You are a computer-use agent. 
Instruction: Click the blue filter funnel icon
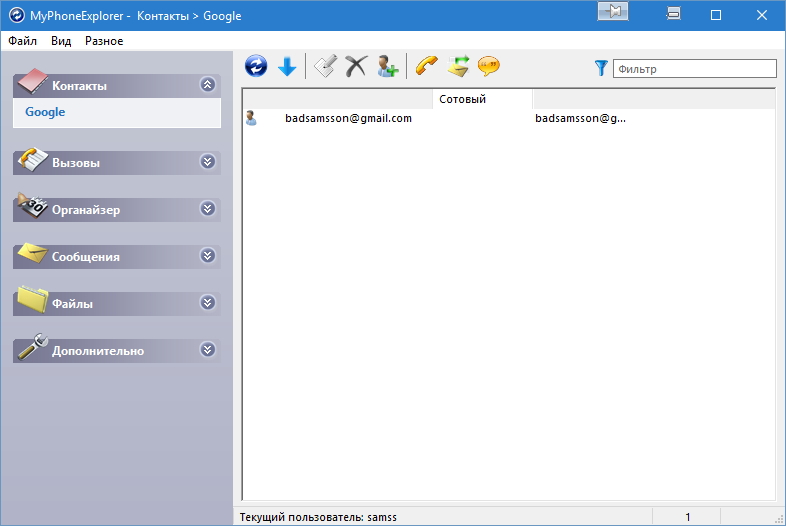[x=601, y=68]
